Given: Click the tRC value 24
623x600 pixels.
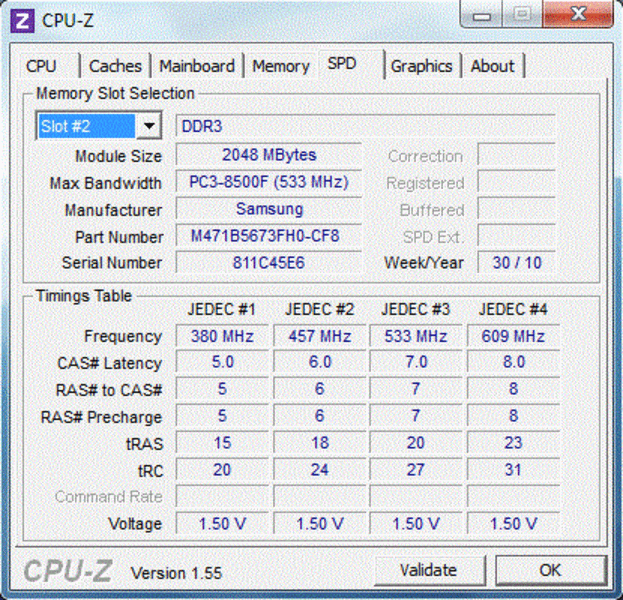Looking at the screenshot, I should pyautogui.click(x=320, y=470).
